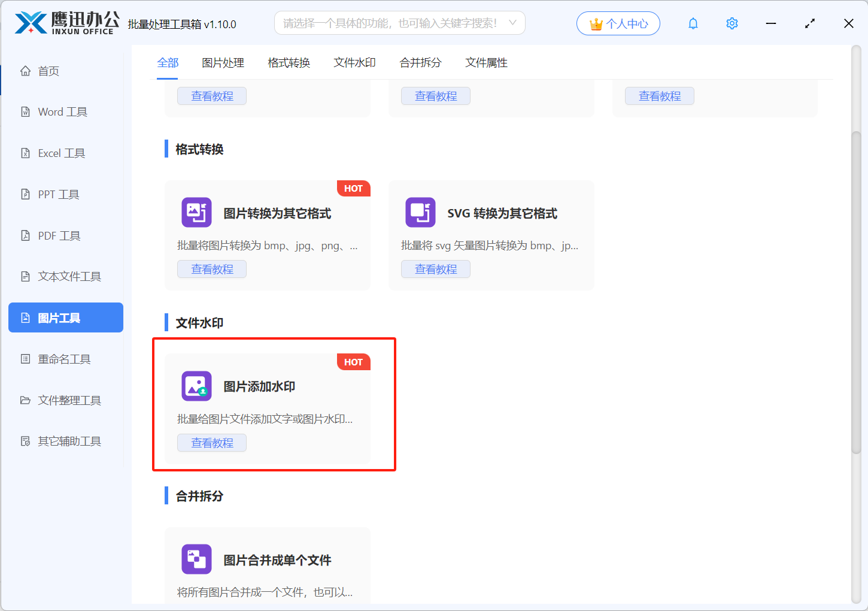Screen dimensions: 868x611
Task: Click the text file icon in sidebar
Action: point(25,277)
